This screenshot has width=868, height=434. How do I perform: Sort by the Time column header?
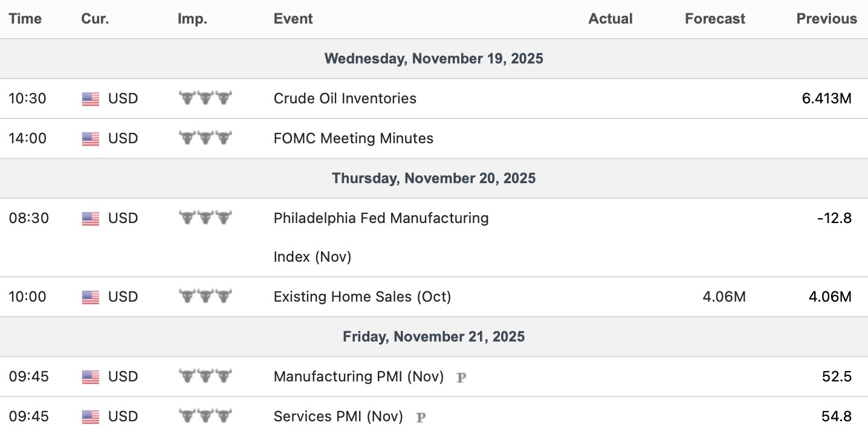(25, 19)
